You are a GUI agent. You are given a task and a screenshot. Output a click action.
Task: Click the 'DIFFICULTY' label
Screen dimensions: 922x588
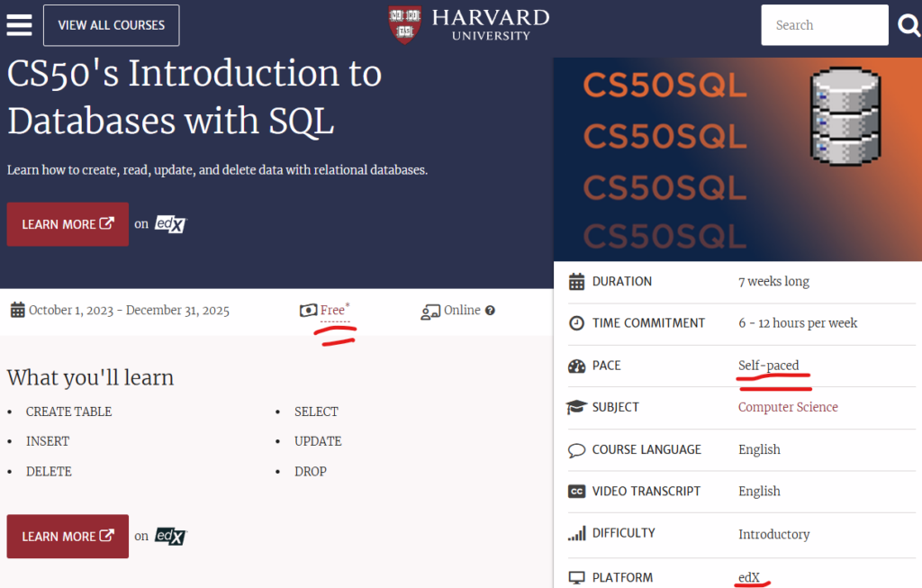coord(623,533)
